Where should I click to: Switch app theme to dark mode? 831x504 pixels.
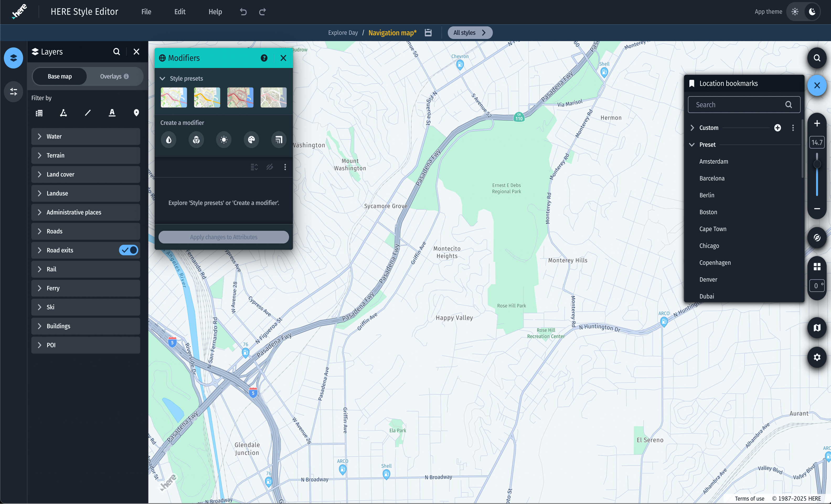[813, 12]
